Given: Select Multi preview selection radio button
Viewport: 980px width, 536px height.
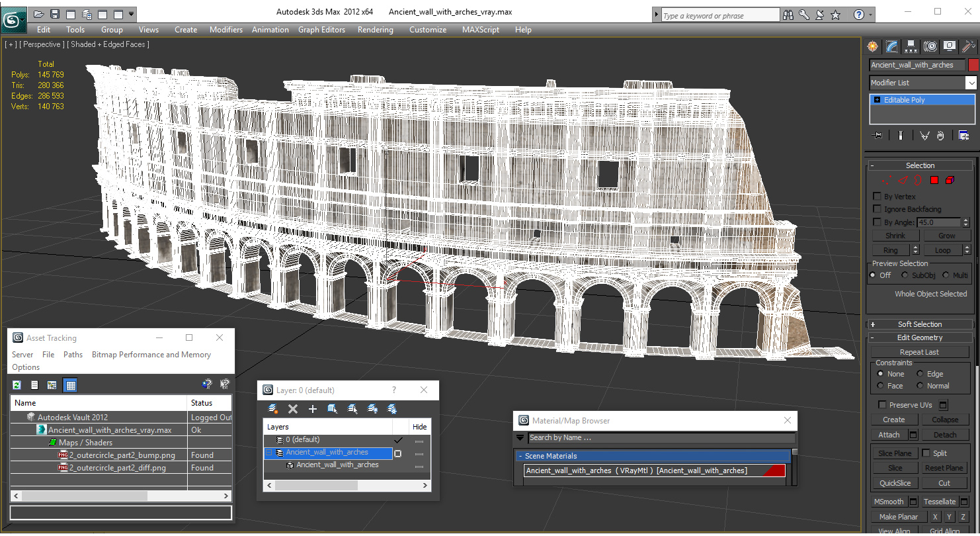Looking at the screenshot, I should click(x=946, y=275).
